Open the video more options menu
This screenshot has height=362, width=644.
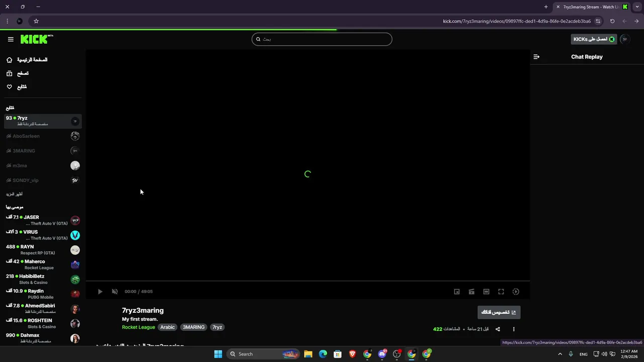pos(514,329)
